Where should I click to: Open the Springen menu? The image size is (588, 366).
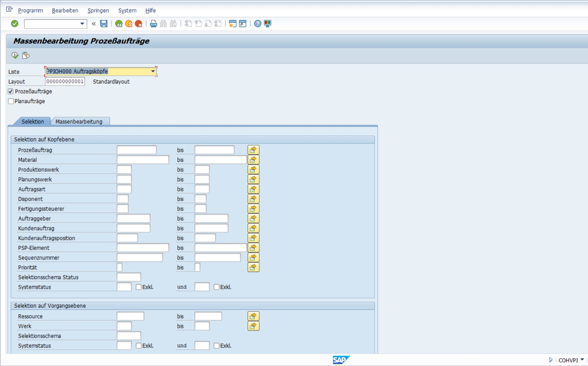[98, 10]
